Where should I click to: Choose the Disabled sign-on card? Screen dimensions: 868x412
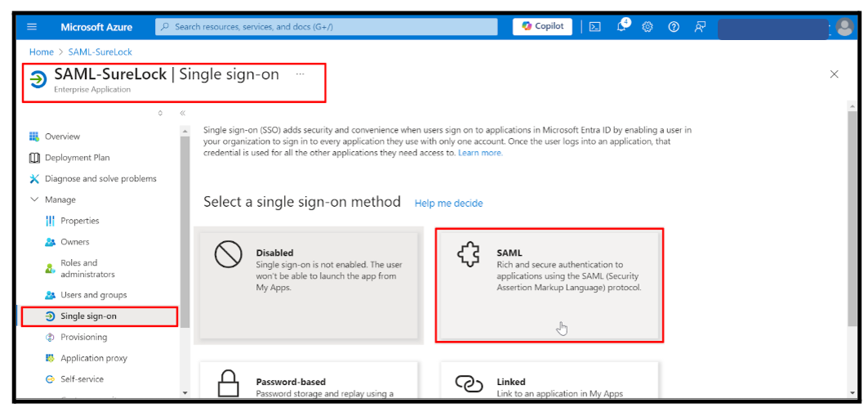pos(309,285)
